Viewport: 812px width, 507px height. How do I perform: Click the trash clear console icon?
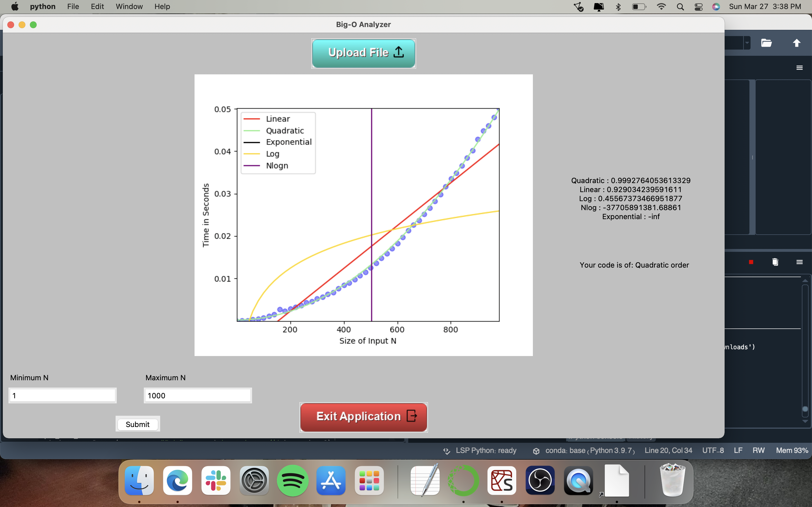775,262
